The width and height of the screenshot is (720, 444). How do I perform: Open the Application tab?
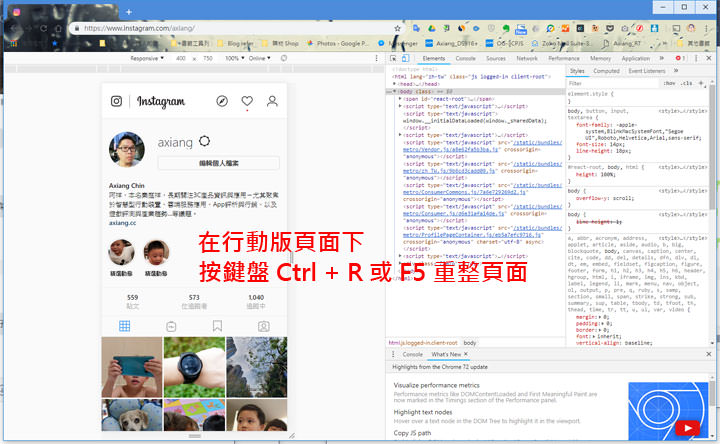point(636,58)
